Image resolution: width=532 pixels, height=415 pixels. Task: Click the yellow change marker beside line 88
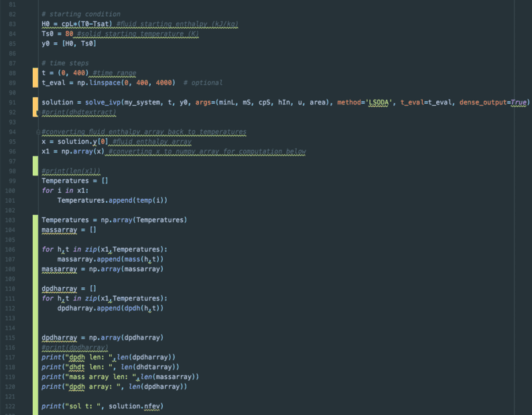tap(35, 73)
